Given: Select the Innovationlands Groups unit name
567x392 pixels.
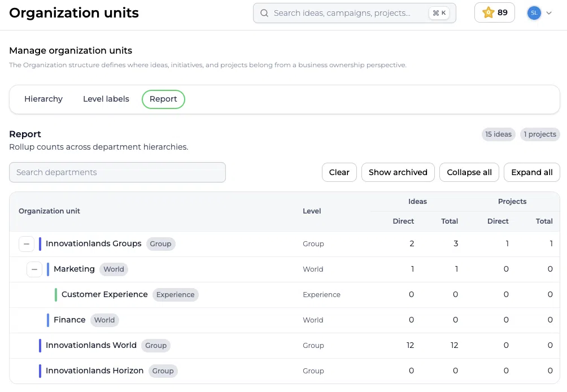Looking at the screenshot, I should pos(94,244).
